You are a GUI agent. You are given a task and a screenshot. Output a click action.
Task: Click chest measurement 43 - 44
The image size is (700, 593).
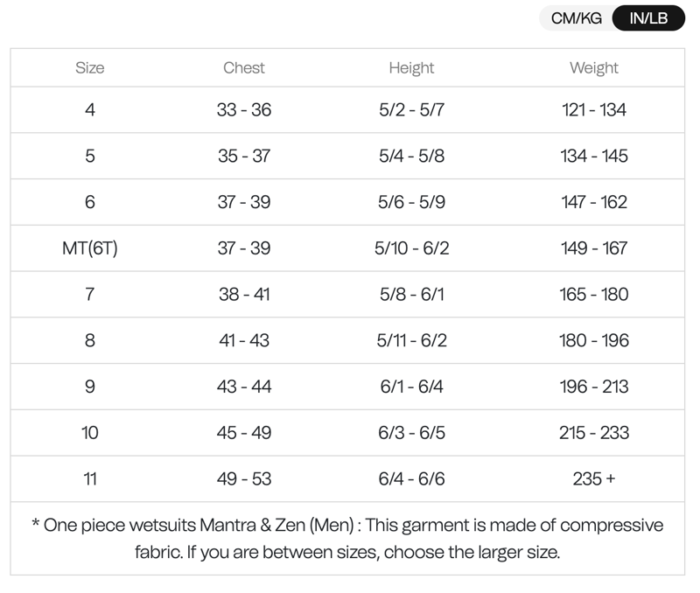click(244, 387)
